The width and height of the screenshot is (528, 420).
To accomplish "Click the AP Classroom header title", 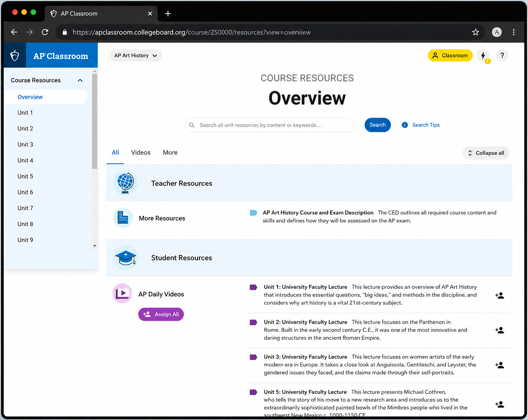I will point(61,56).
